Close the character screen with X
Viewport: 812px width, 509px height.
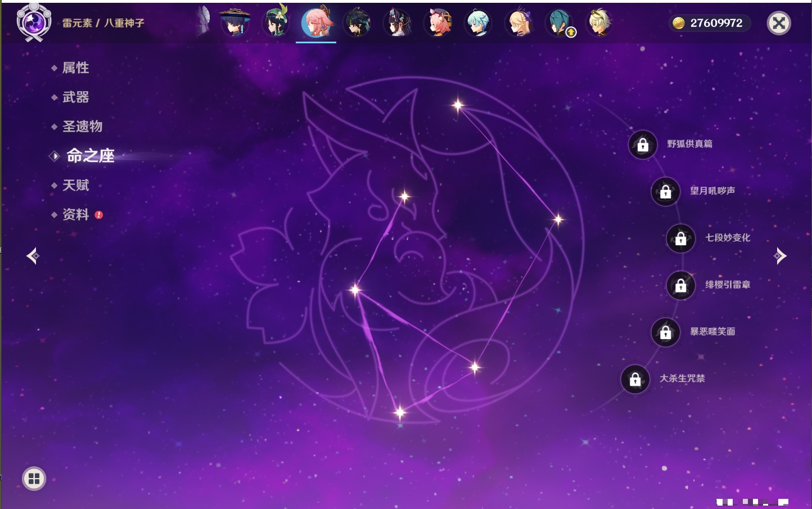(x=779, y=23)
